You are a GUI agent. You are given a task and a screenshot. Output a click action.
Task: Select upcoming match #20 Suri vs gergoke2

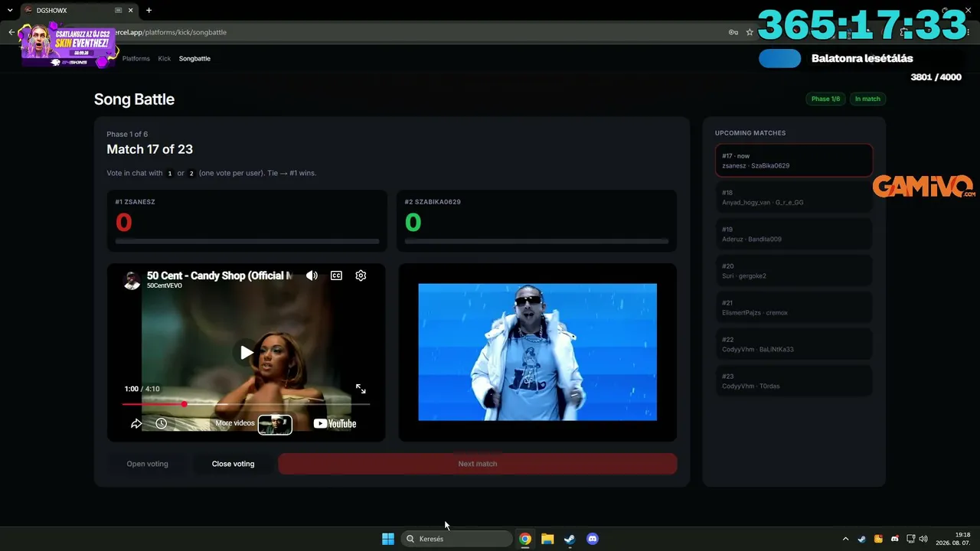[794, 271]
